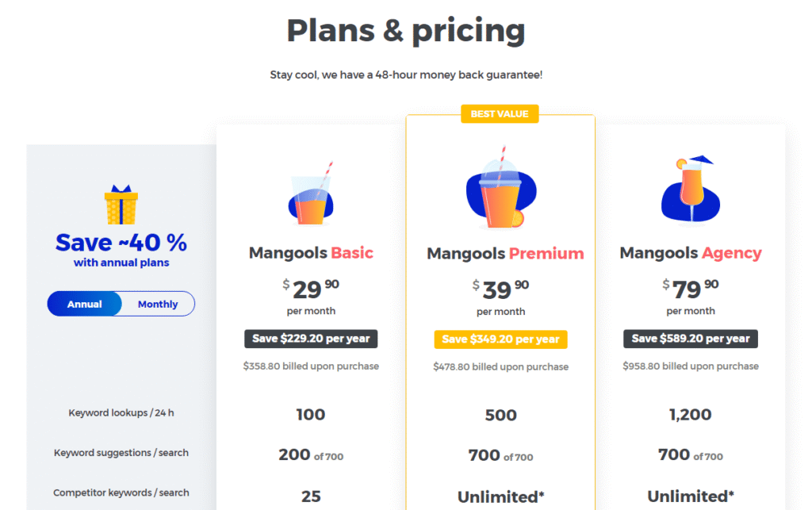Click the BEST VALUE badge

click(x=500, y=114)
